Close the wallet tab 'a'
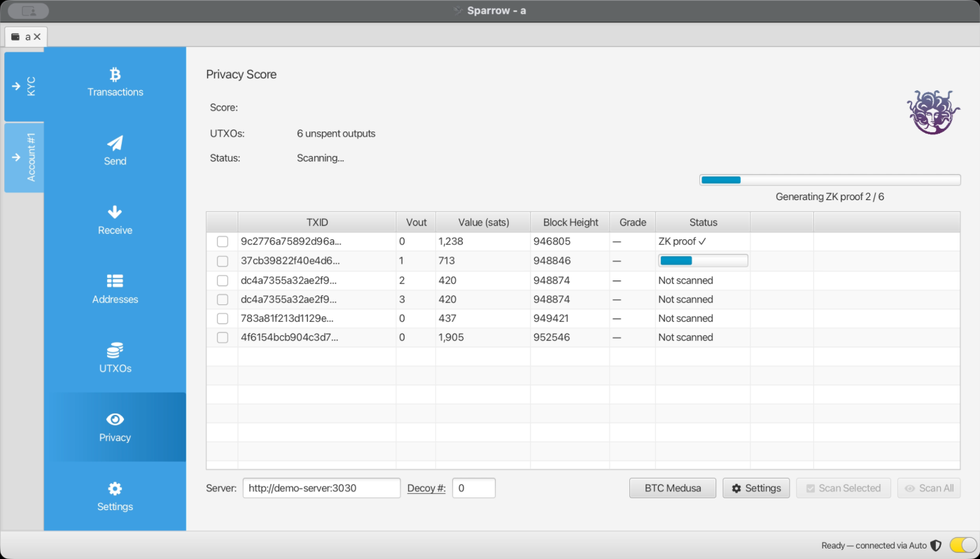Viewport: 980px width, 559px height. pos(37,36)
